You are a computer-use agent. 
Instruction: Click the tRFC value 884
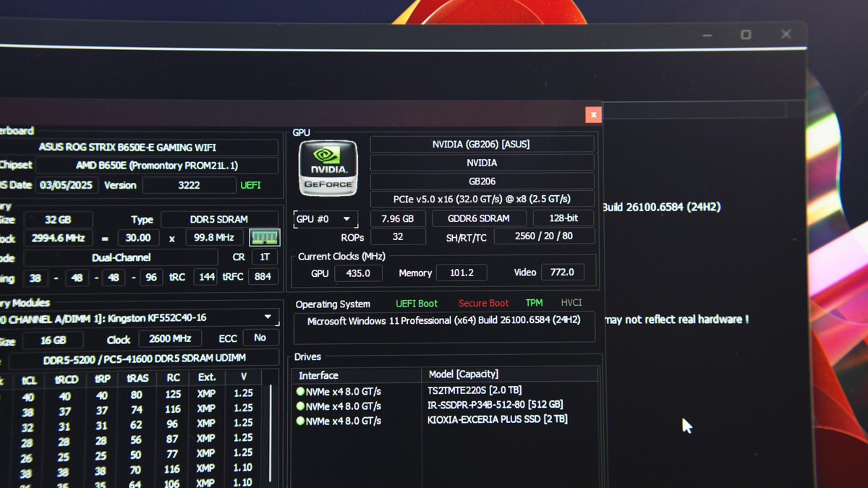point(263,276)
